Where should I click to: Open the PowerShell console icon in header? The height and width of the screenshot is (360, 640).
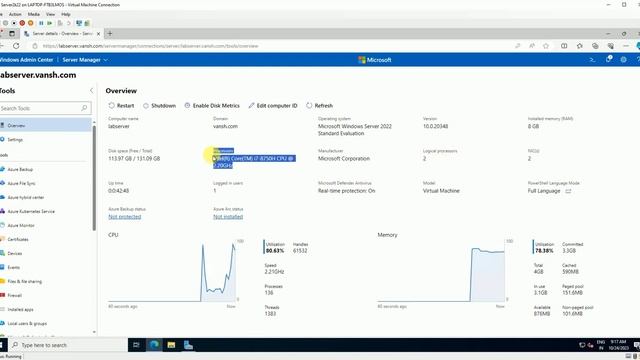(592, 60)
